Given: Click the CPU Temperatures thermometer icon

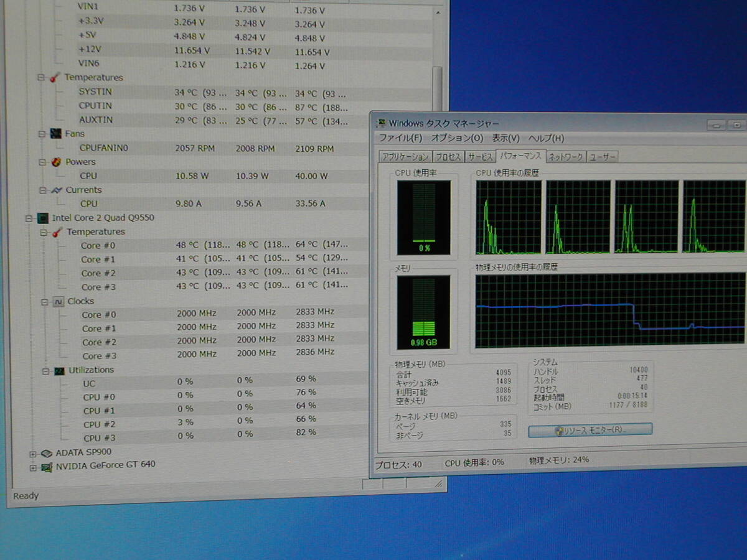Looking at the screenshot, I should click(57, 232).
